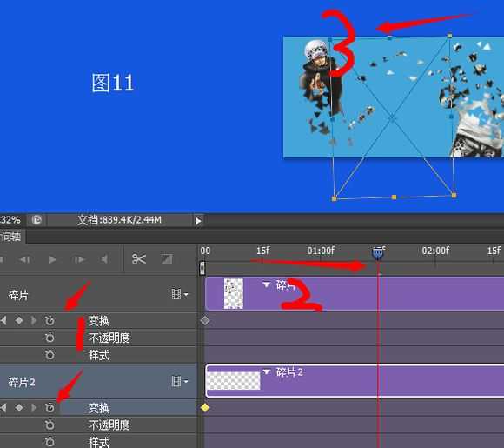Click the left-middle transform handle on the canvas
The width and height of the screenshot is (504, 448).
(x=332, y=119)
